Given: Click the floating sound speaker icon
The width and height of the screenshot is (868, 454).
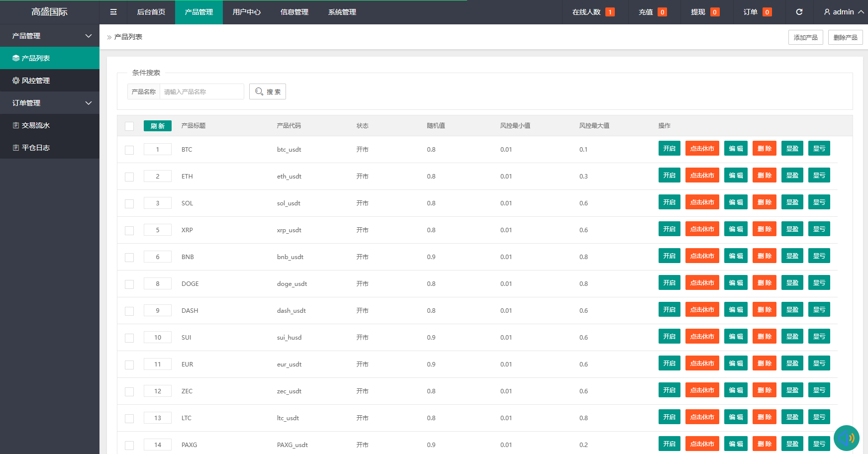Looking at the screenshot, I should click(x=846, y=438).
